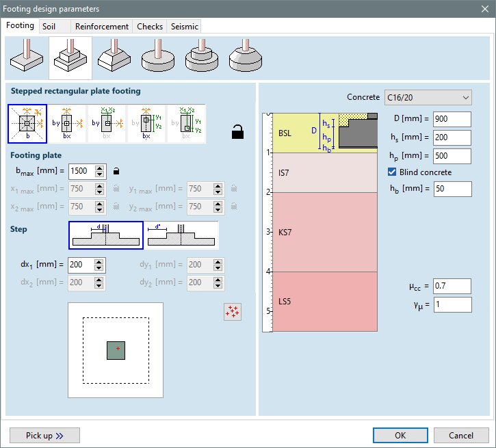
Task: Click the KS7 soil layer
Action: [x=325, y=232]
